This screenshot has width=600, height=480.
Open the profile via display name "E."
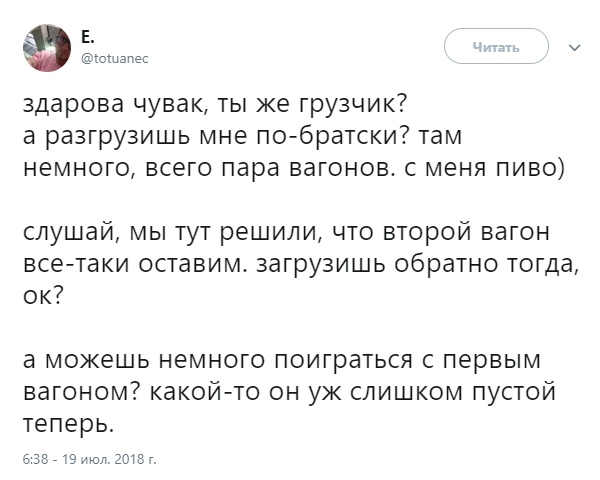tap(88, 37)
